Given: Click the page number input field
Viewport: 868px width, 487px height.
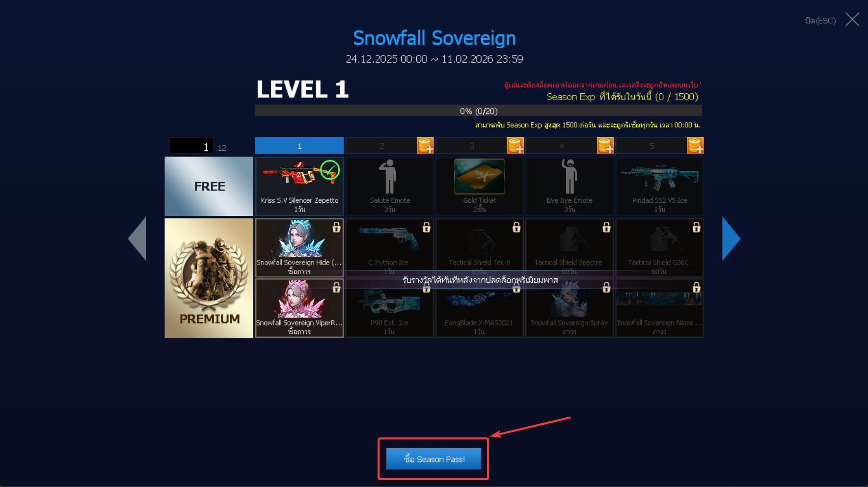Looking at the screenshot, I should click(x=191, y=146).
